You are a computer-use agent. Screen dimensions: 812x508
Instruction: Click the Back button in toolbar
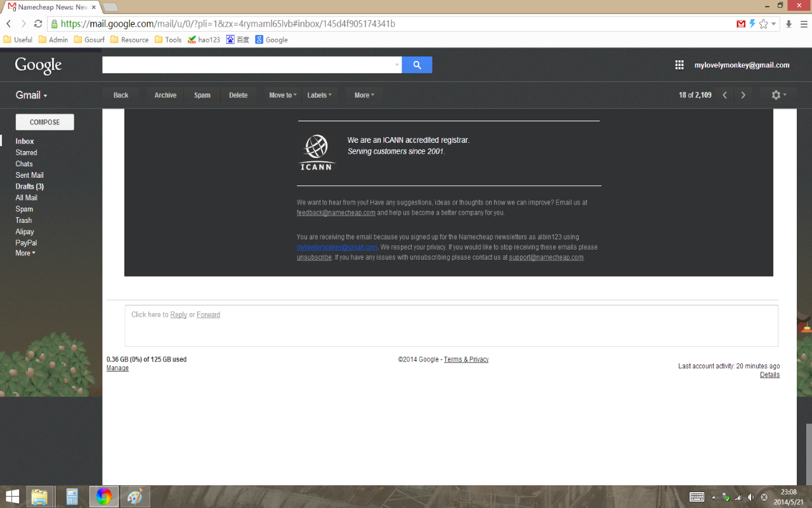pos(121,95)
